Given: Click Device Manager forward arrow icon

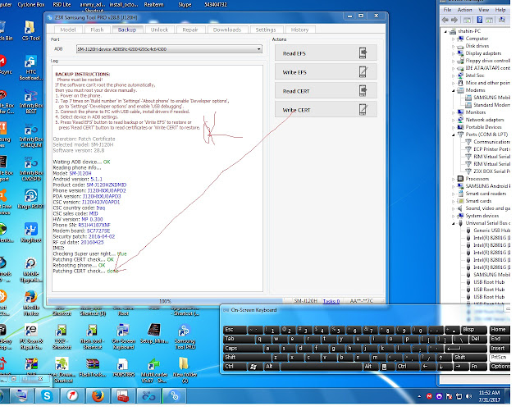Looking at the screenshot, I should pos(454,20).
